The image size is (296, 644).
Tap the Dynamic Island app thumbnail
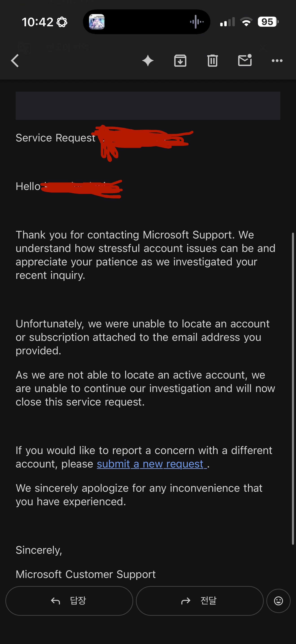(x=97, y=22)
